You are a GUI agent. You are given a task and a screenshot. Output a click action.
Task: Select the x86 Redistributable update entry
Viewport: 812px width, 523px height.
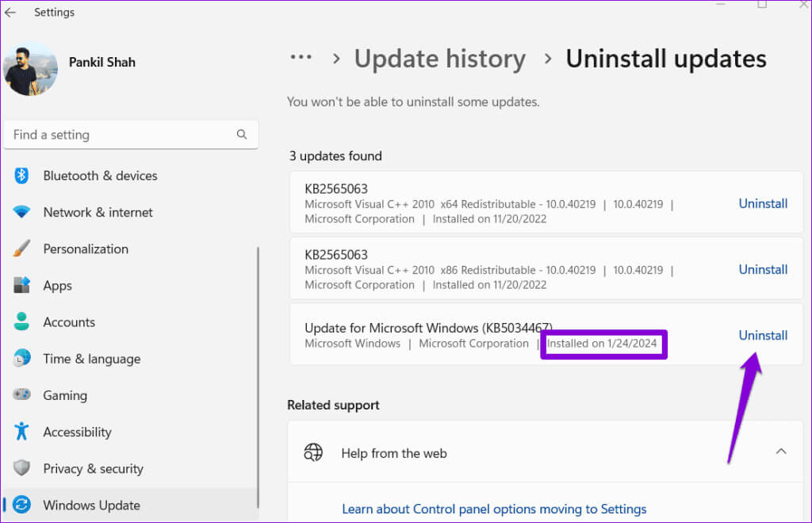[546, 268]
